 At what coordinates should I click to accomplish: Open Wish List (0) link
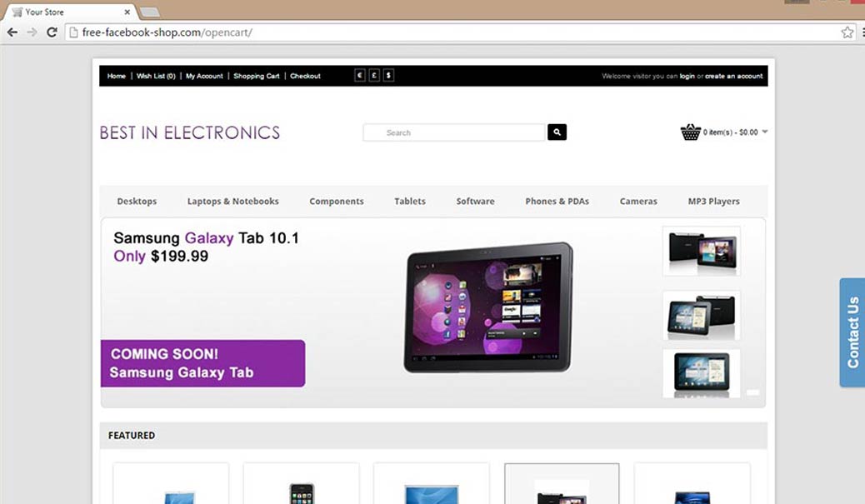156,76
